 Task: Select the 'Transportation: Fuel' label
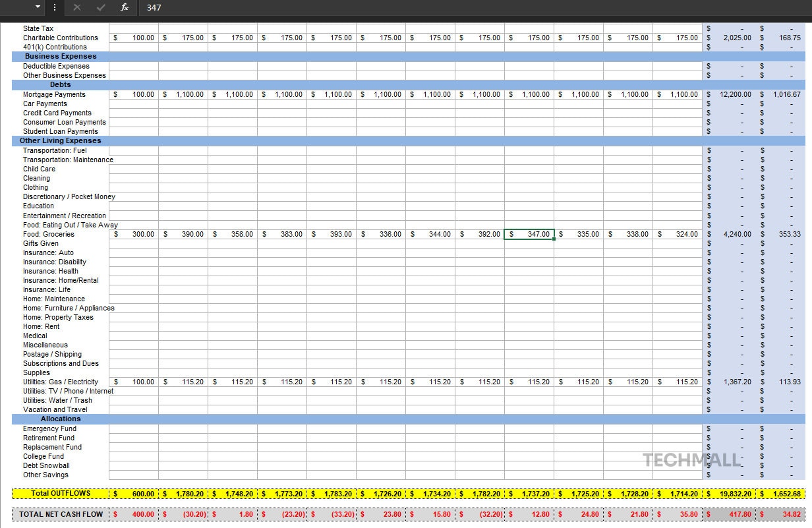[x=55, y=150]
